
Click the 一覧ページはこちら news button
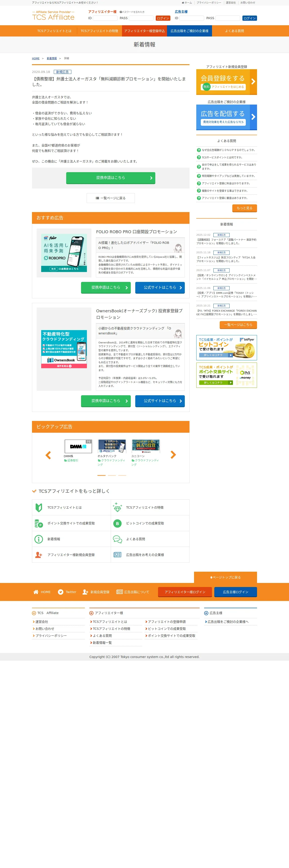[238, 325]
